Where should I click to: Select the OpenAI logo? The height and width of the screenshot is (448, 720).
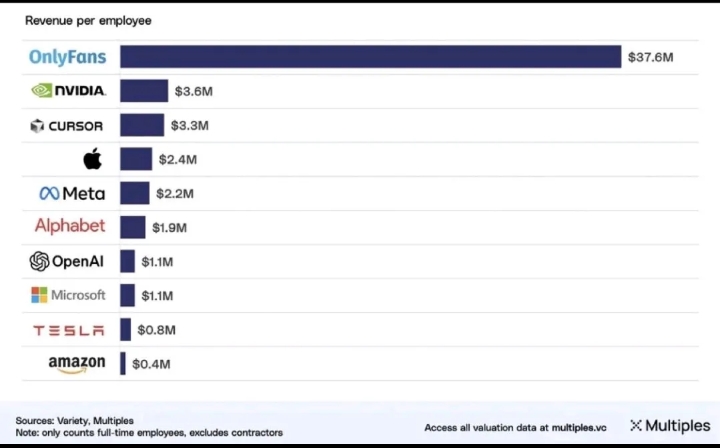(68, 261)
